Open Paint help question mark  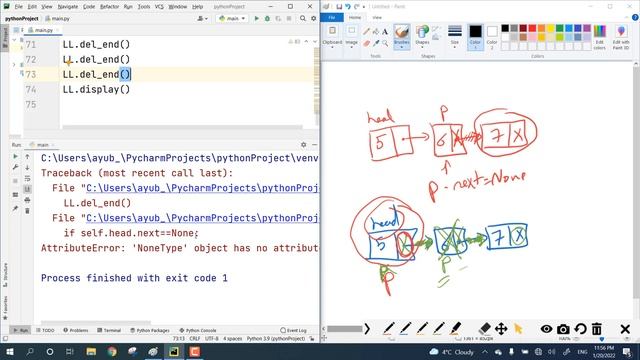click(x=635, y=17)
